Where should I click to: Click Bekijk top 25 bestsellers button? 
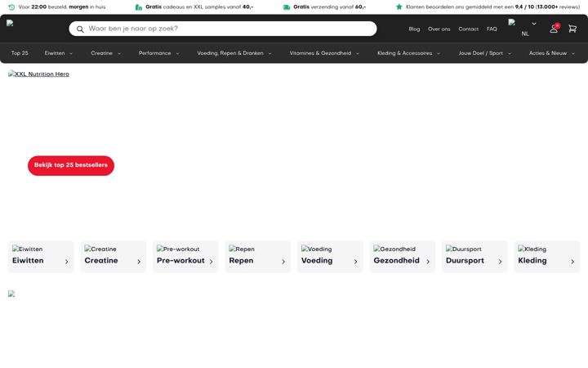click(x=71, y=165)
